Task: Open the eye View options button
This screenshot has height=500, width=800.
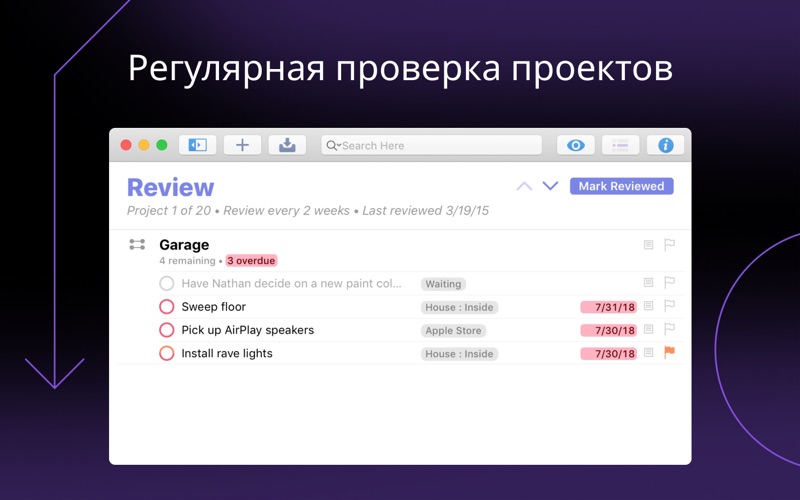Action: (x=576, y=145)
